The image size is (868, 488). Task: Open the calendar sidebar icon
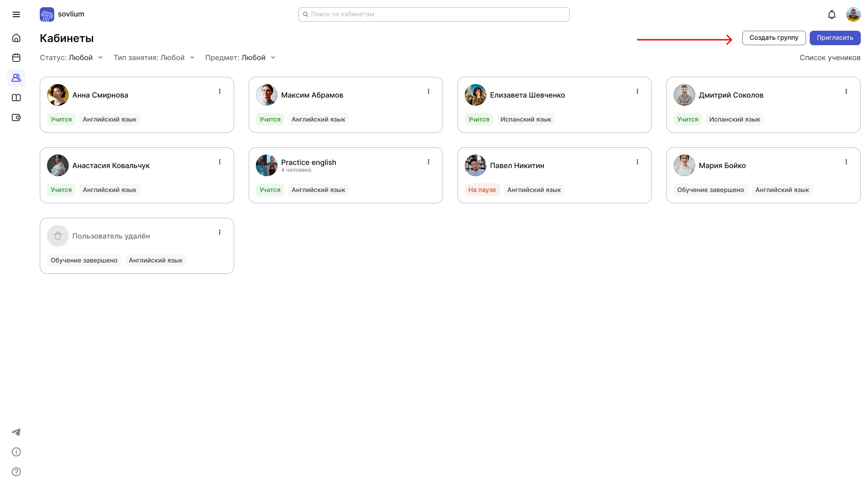(16, 58)
